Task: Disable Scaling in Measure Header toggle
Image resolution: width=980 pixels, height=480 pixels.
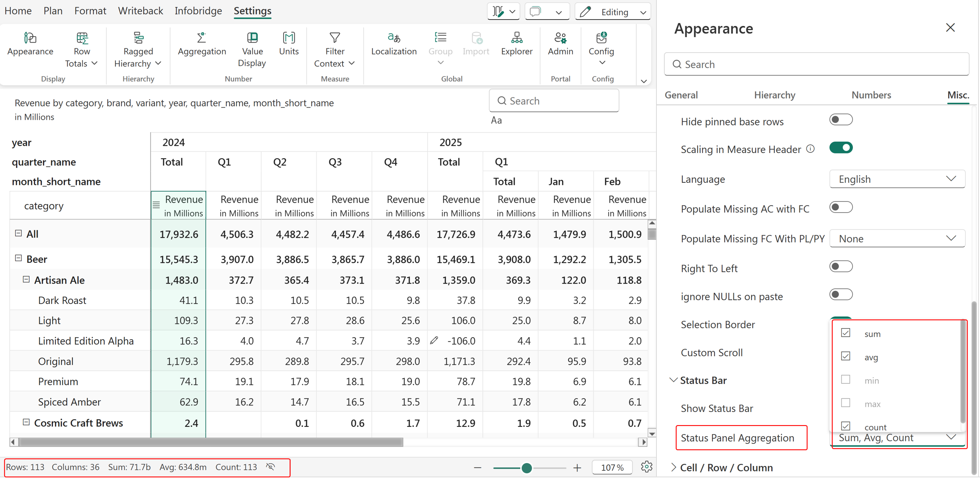Action: pos(840,148)
